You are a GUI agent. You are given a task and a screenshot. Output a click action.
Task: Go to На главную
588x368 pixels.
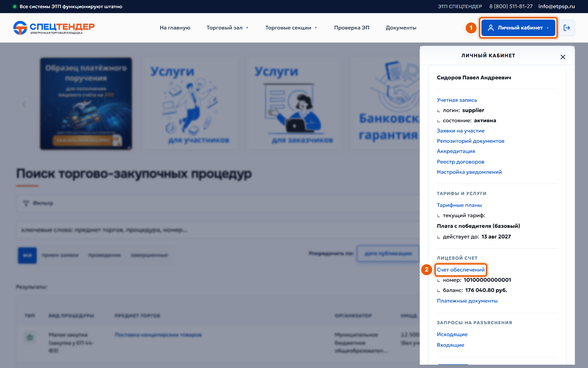coord(175,28)
